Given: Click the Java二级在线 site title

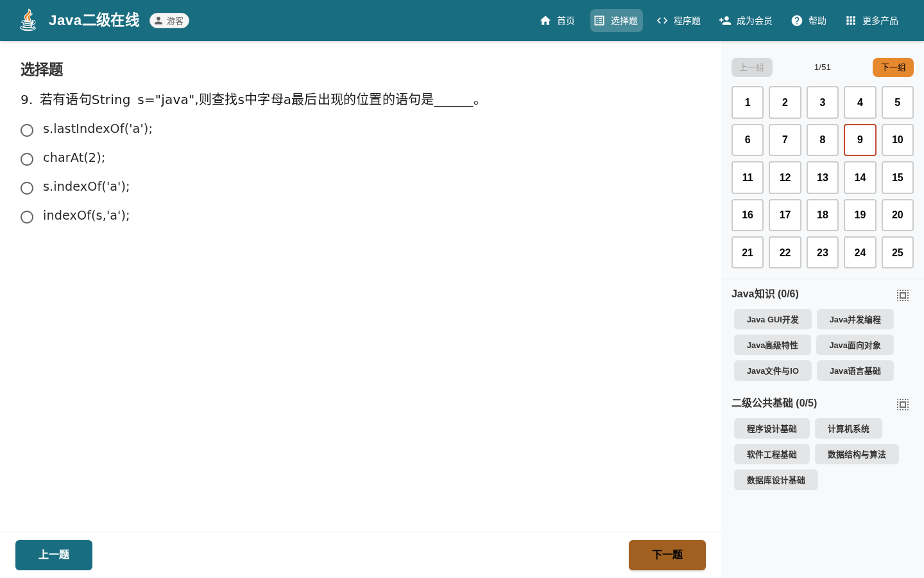Looking at the screenshot, I should click(94, 21).
